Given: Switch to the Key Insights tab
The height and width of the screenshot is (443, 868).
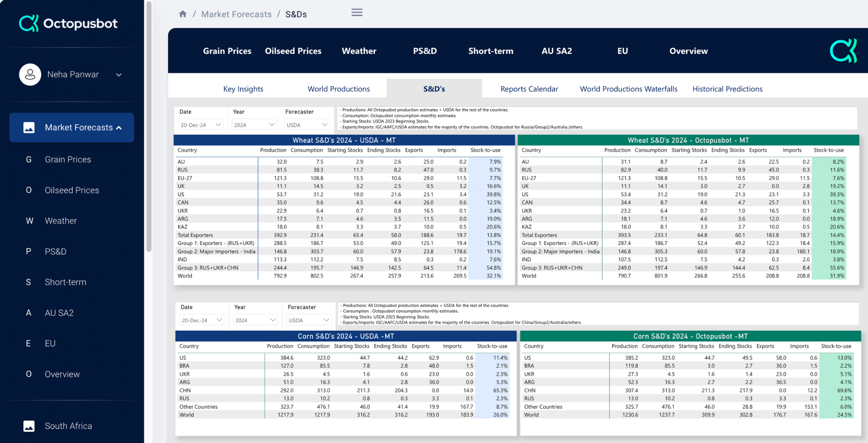Looking at the screenshot, I should point(243,89).
